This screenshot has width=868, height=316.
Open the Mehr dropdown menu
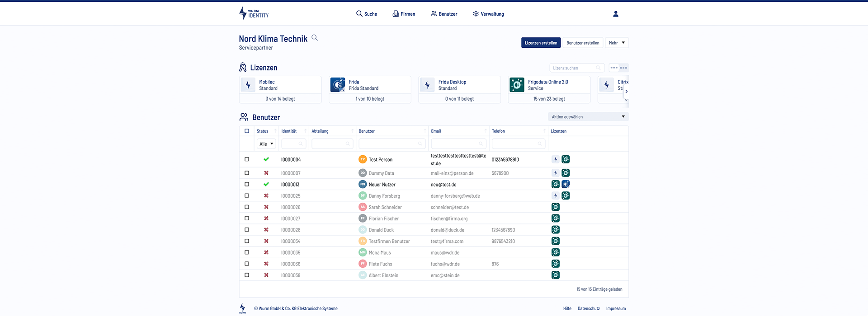(x=617, y=43)
